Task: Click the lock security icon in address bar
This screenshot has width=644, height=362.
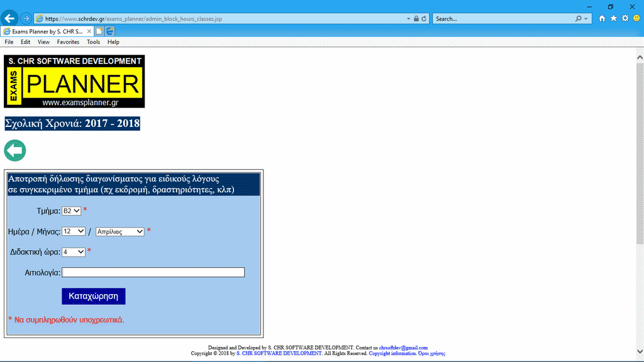Action: pos(416,19)
